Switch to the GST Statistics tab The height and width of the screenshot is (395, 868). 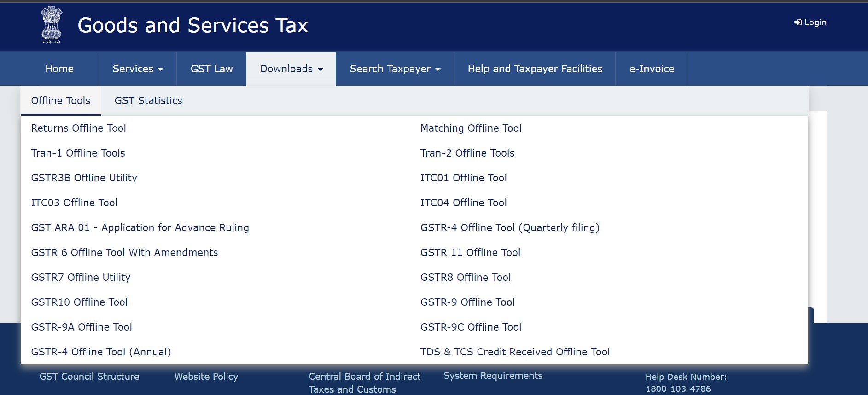click(148, 100)
